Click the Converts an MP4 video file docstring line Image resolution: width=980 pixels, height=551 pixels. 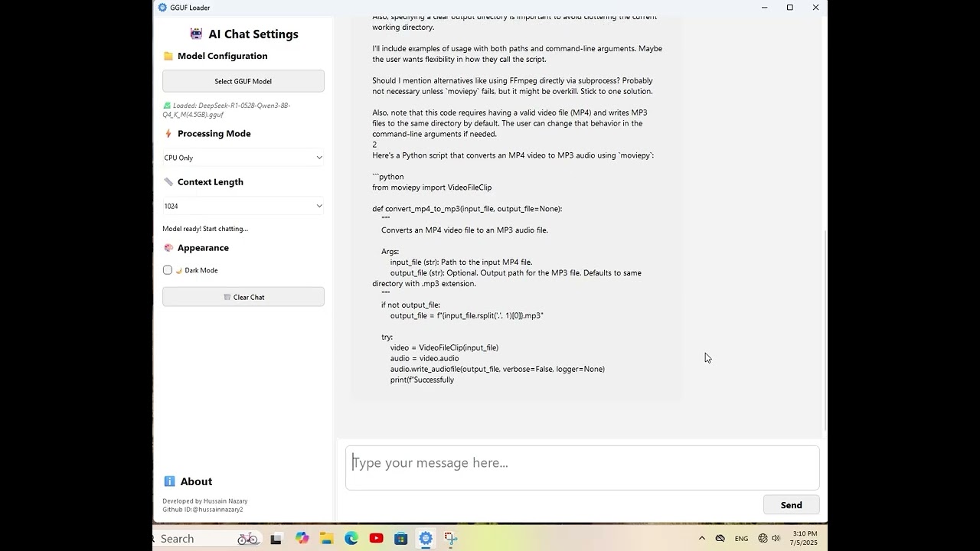click(465, 230)
